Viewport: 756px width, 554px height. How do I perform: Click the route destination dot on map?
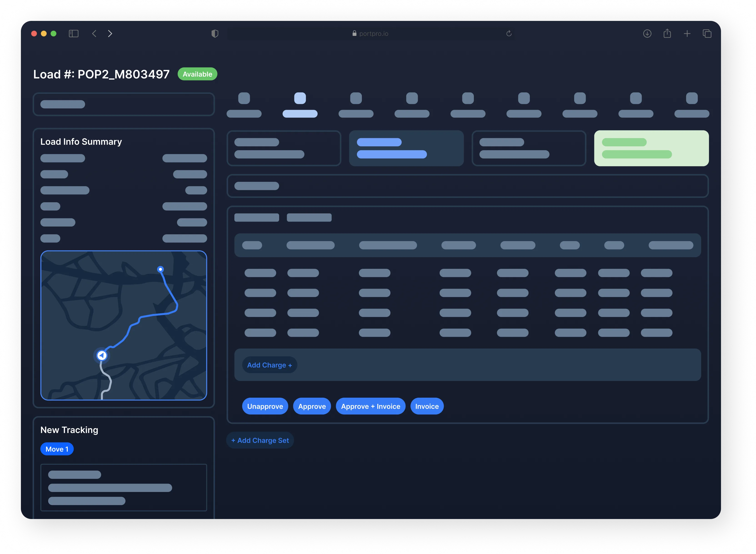160,269
